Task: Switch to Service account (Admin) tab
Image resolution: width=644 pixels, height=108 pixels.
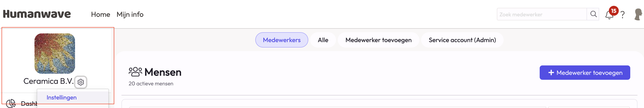Action: coord(462,40)
